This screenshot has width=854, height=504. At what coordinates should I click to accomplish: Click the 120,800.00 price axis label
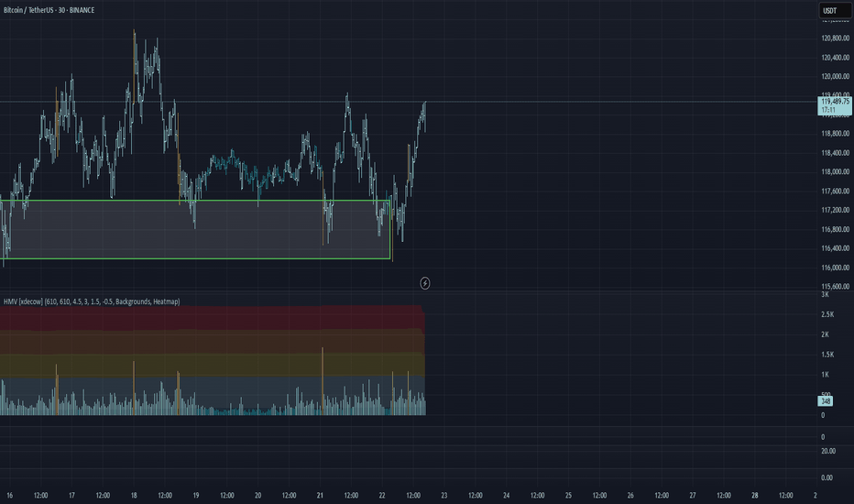836,38
